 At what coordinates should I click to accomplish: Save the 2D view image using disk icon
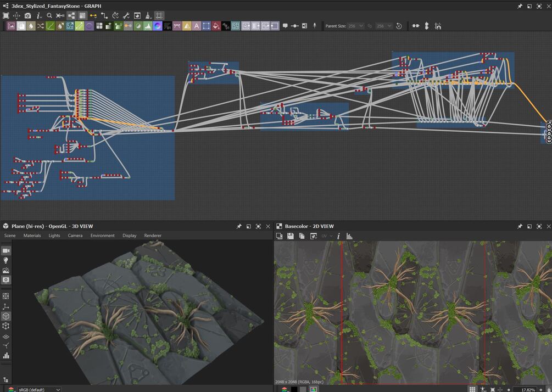pos(290,236)
